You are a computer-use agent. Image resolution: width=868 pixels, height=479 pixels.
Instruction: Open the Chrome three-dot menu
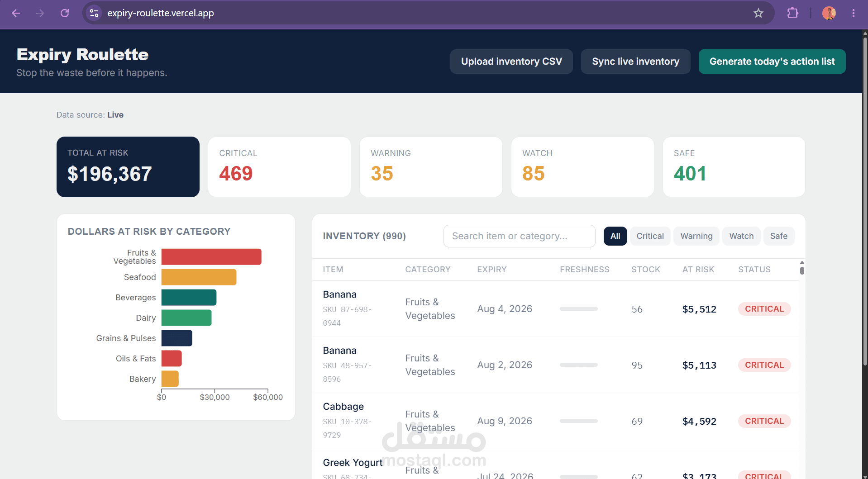pyautogui.click(x=854, y=13)
